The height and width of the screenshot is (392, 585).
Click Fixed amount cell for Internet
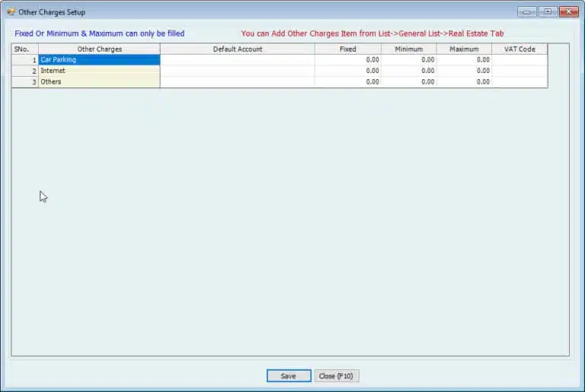(347, 71)
